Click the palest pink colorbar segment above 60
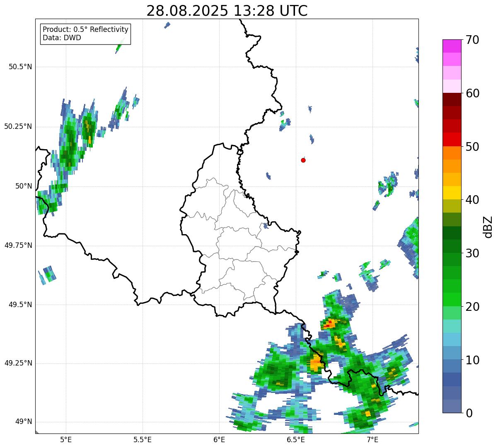The width and height of the screenshot is (498, 448). point(452,86)
